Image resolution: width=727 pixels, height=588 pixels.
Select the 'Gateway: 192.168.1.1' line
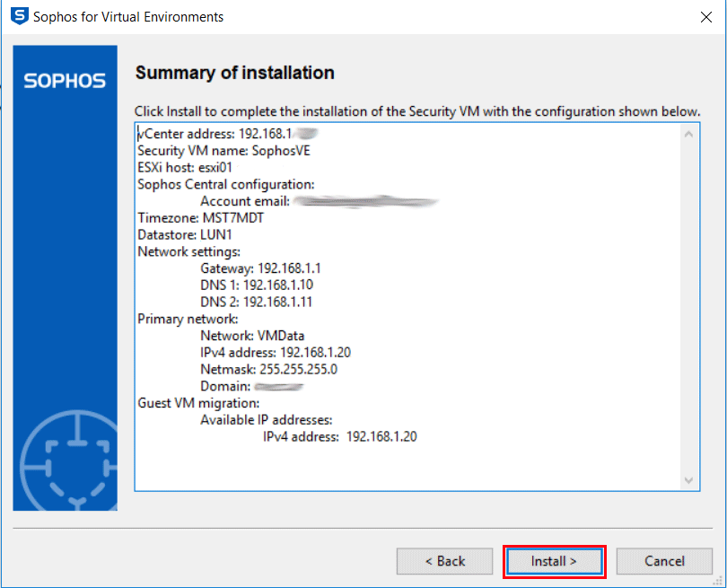(260, 268)
